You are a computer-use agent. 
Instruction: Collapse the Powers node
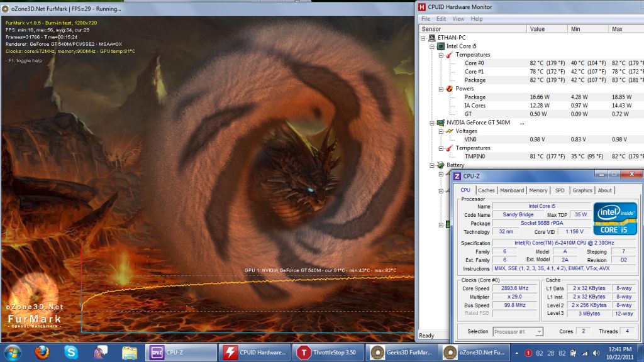441,89
